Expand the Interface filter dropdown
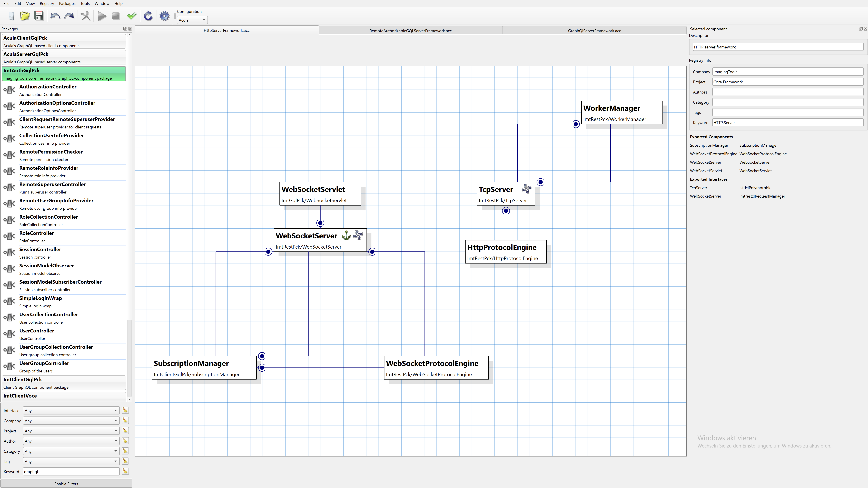Viewport: 868px width, 488px height. (x=71, y=411)
